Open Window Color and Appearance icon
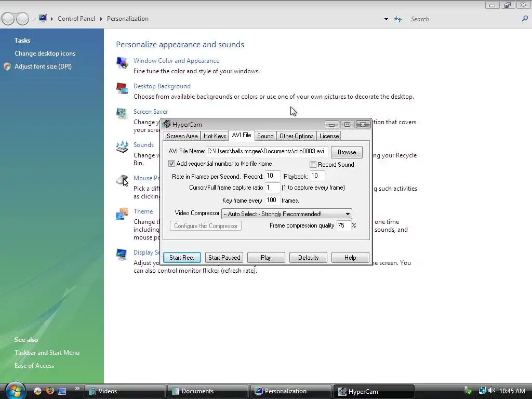Screen dimensions: 532x399 (x=122, y=63)
